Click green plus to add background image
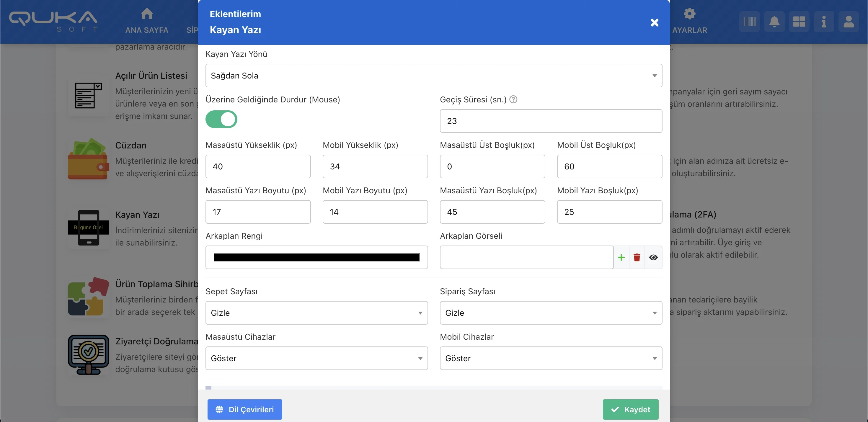868x422 pixels. (621, 257)
